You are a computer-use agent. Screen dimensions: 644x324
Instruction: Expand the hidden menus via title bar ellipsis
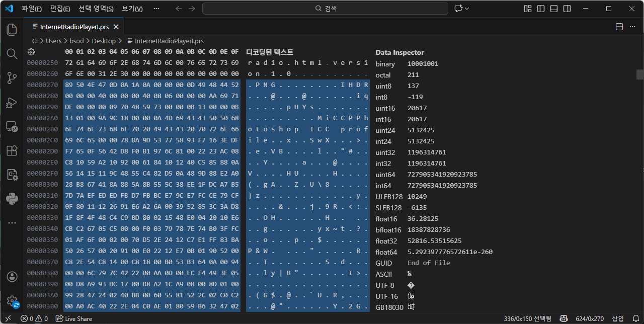156,9
